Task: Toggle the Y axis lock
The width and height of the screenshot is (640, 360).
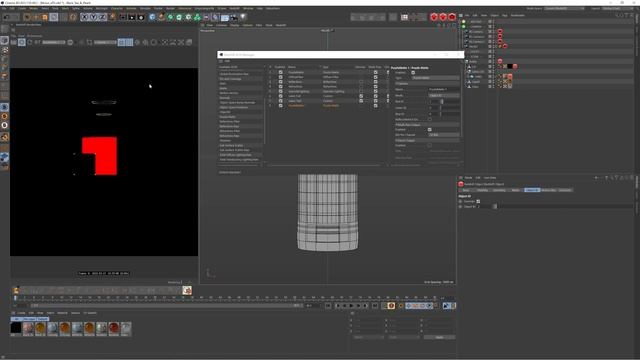Action: [x=93, y=17]
